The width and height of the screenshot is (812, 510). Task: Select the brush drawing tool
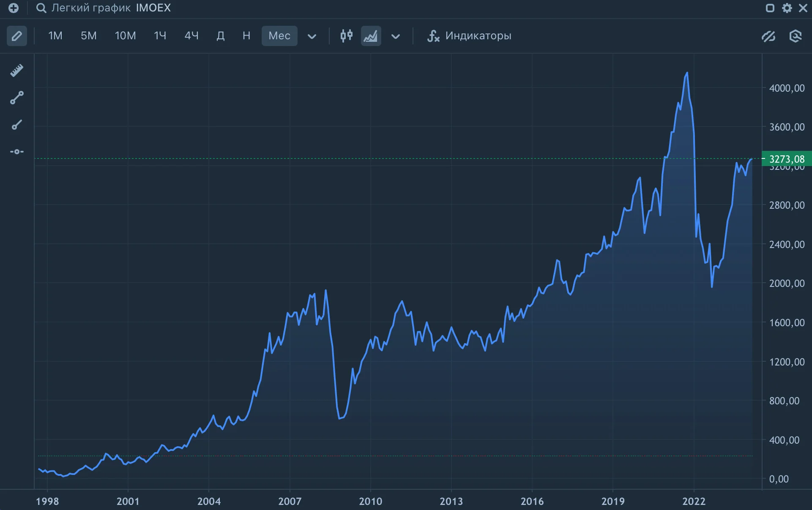(x=17, y=125)
